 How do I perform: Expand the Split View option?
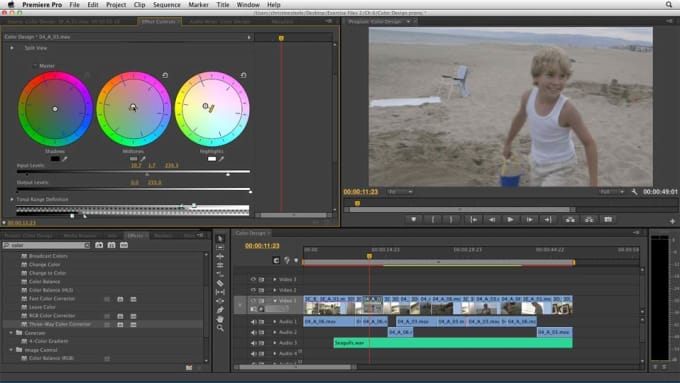pyautogui.click(x=12, y=48)
